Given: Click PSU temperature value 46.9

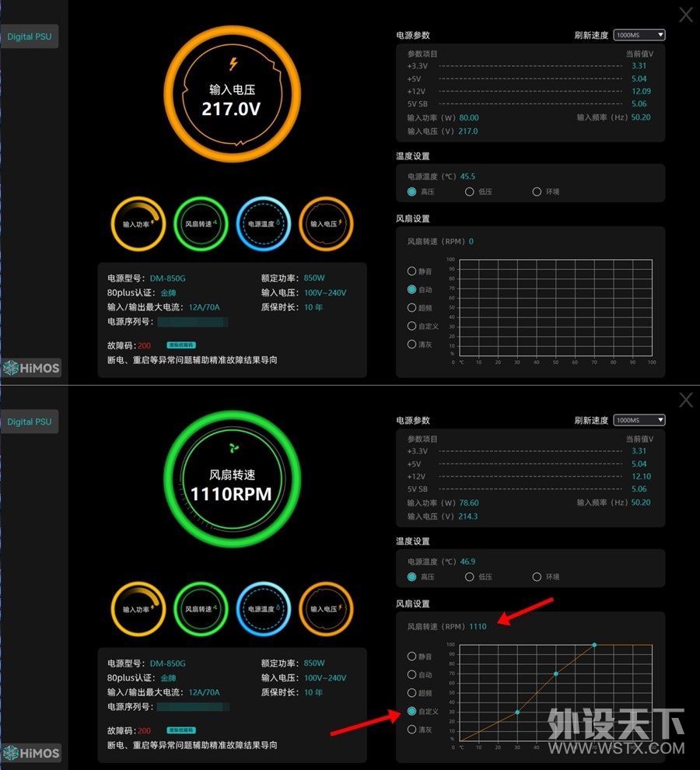Looking at the screenshot, I should coord(467,562).
